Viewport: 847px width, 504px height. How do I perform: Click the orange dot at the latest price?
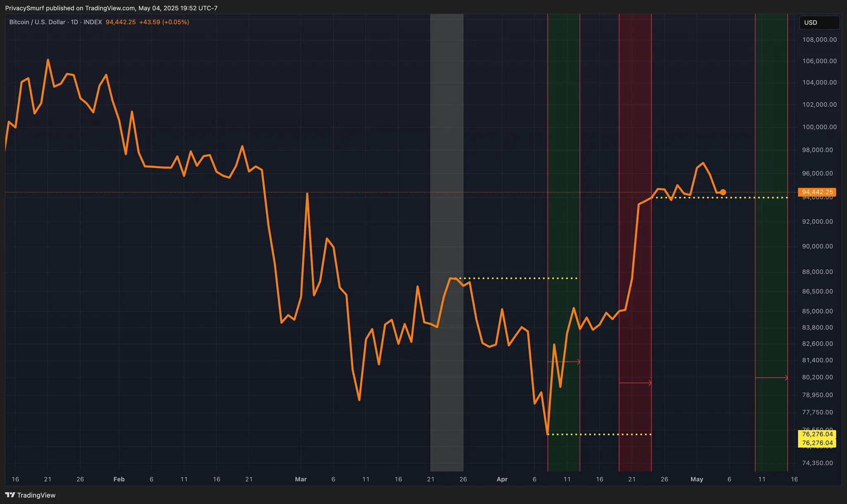pyautogui.click(x=723, y=192)
